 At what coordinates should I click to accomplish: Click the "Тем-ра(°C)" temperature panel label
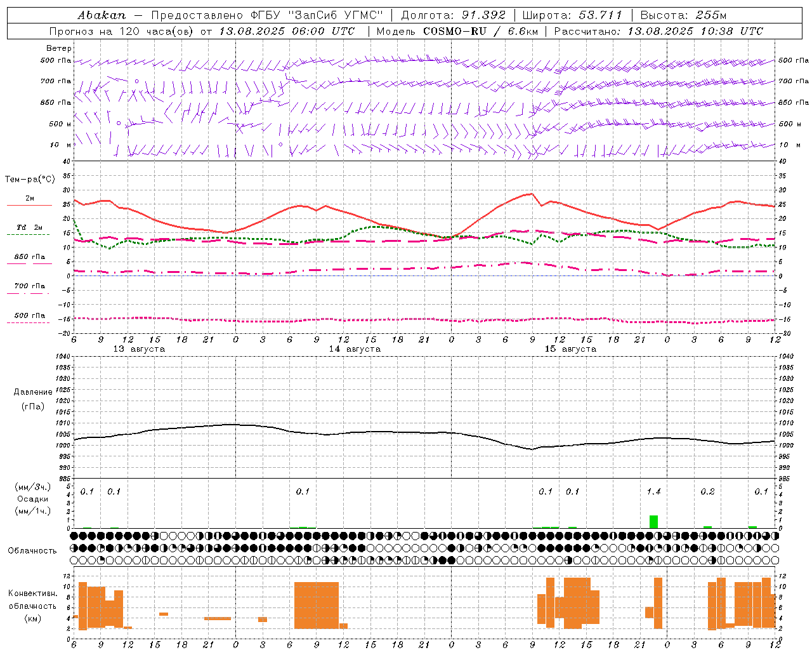[x=30, y=180]
